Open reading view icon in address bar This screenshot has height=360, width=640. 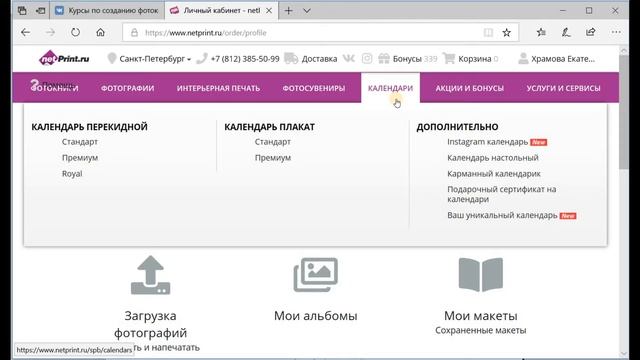tap(488, 33)
